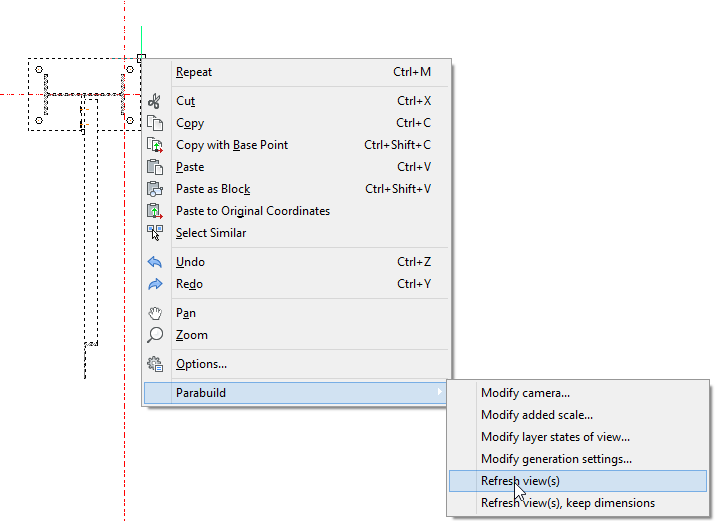Select Refresh view(s), keep dimensions

(x=567, y=503)
